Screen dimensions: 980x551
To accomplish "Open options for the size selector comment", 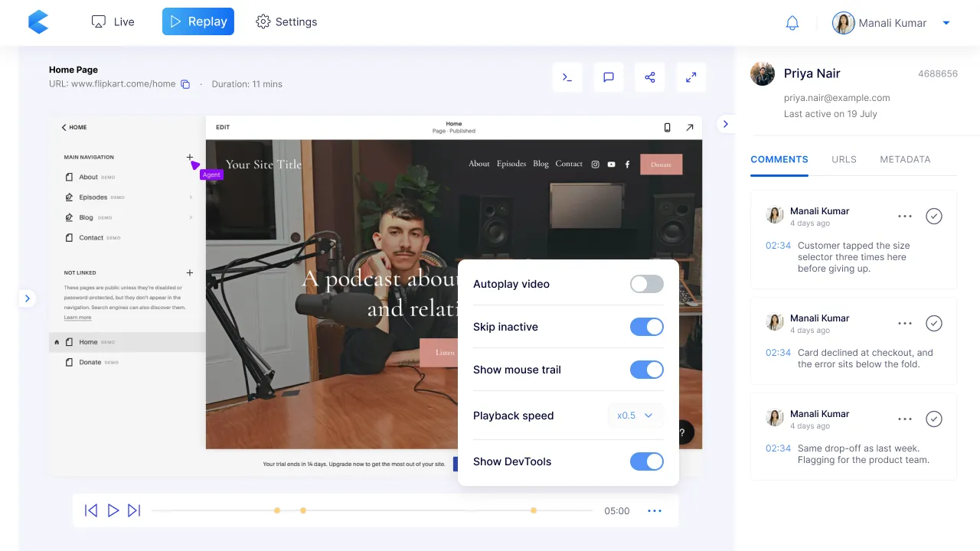I will [x=905, y=217].
